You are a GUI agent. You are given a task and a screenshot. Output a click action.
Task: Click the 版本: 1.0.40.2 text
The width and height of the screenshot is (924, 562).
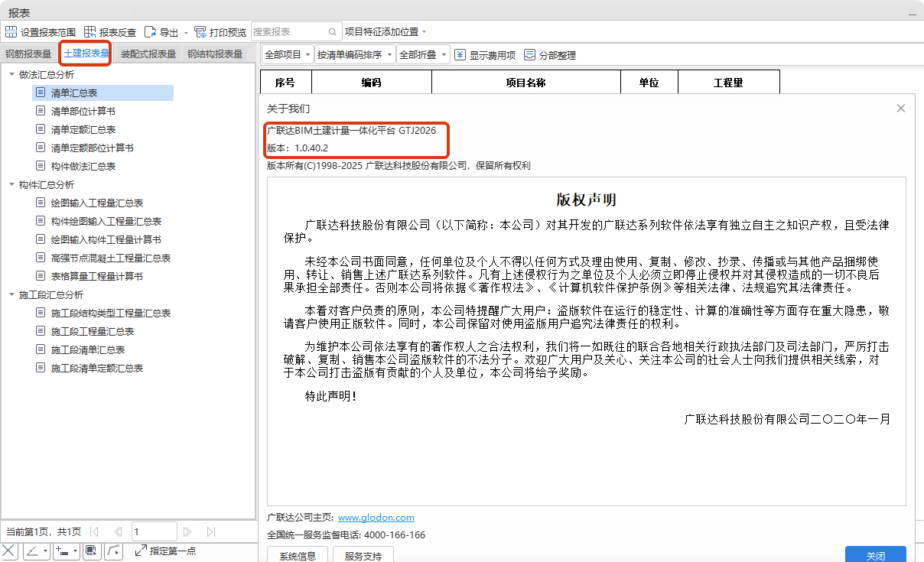[x=298, y=148]
